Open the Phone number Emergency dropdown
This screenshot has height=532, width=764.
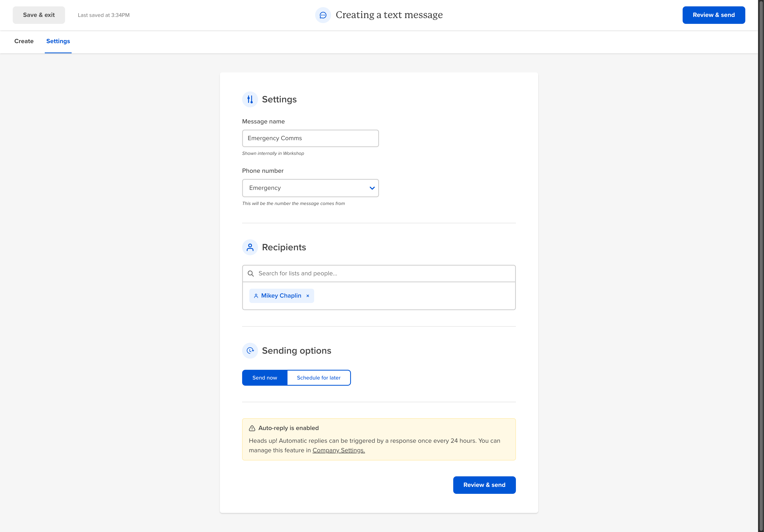pos(310,188)
